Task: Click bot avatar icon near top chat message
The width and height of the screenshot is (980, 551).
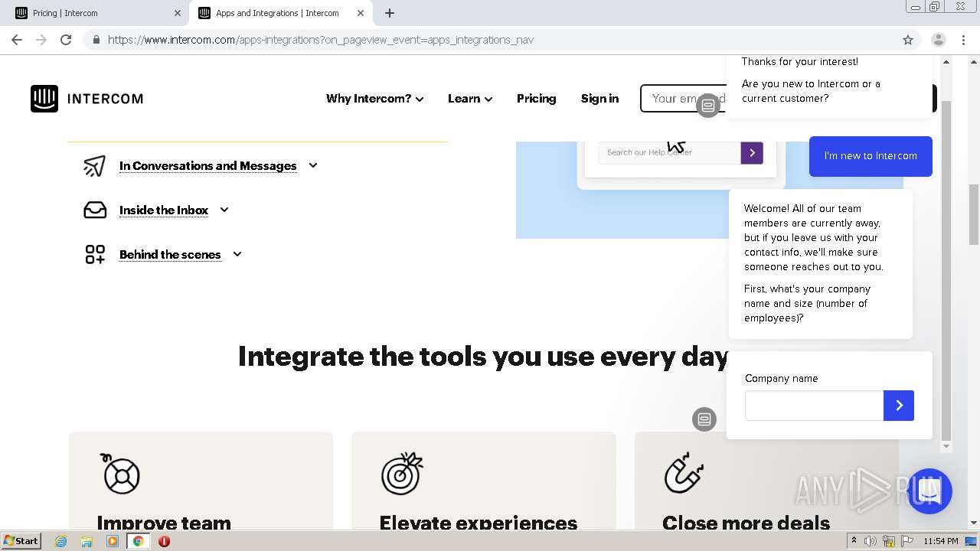Action: click(708, 106)
